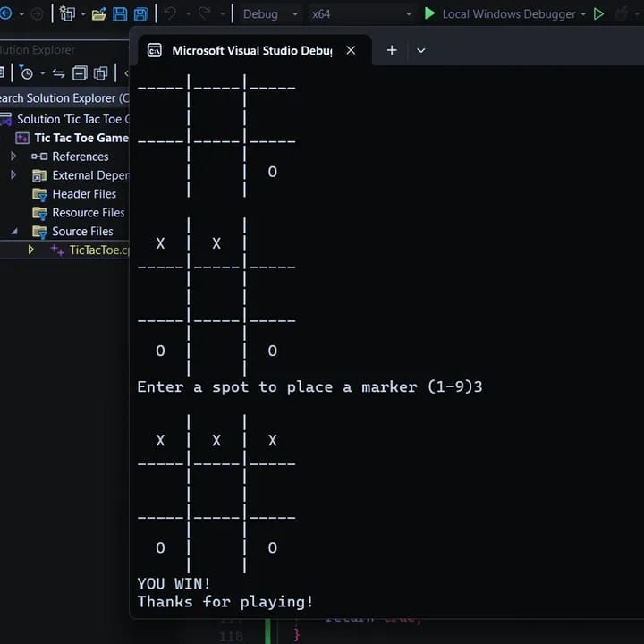This screenshot has height=644, width=644.
Task: Start without debugging using the hollow play icon
Action: (598, 14)
